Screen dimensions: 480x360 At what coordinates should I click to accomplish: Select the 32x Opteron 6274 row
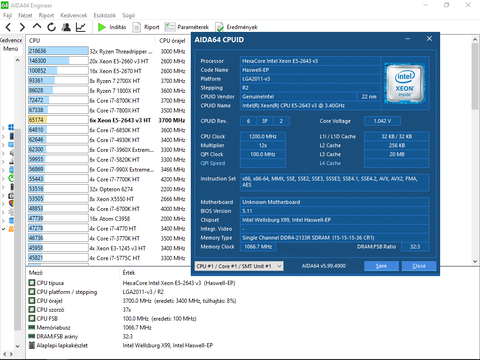[107, 189]
